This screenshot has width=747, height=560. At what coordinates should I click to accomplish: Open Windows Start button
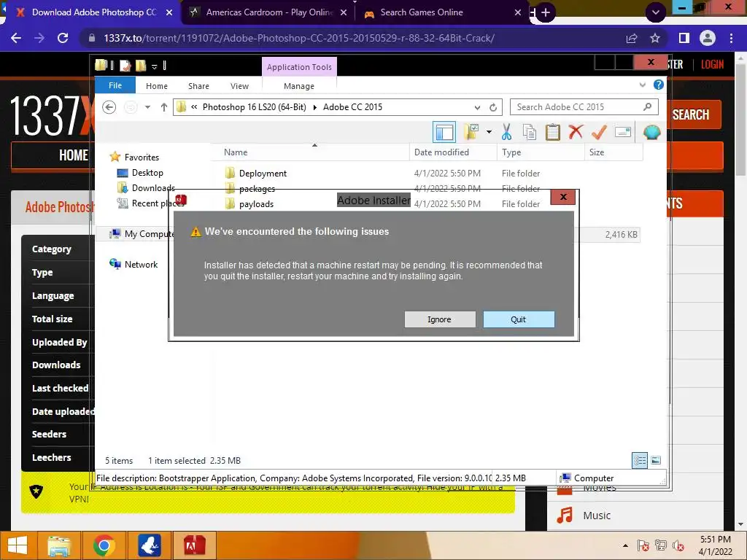[x=18, y=545]
